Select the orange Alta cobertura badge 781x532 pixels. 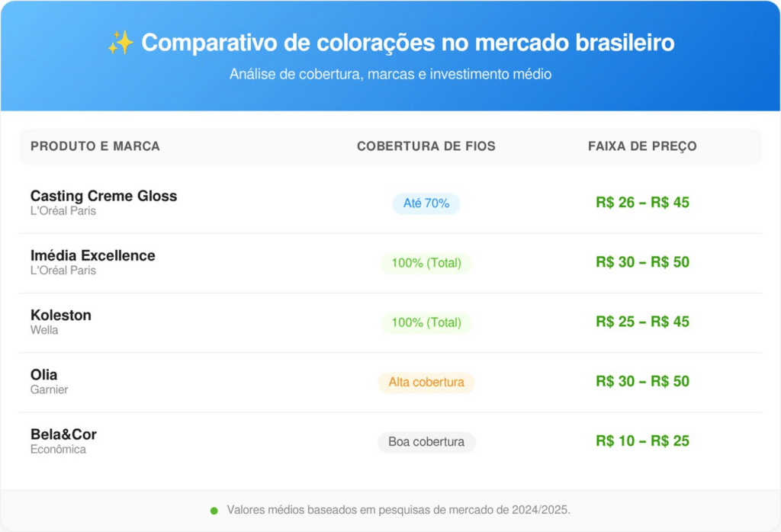[426, 382]
